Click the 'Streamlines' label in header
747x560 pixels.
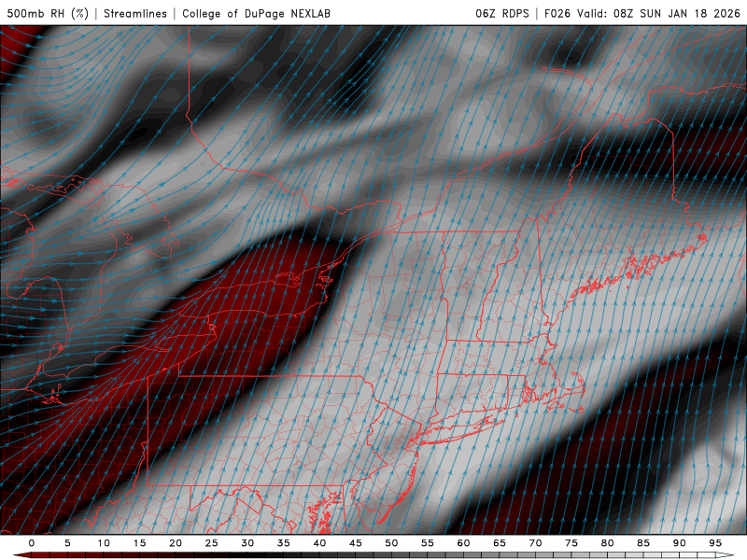tap(135, 13)
